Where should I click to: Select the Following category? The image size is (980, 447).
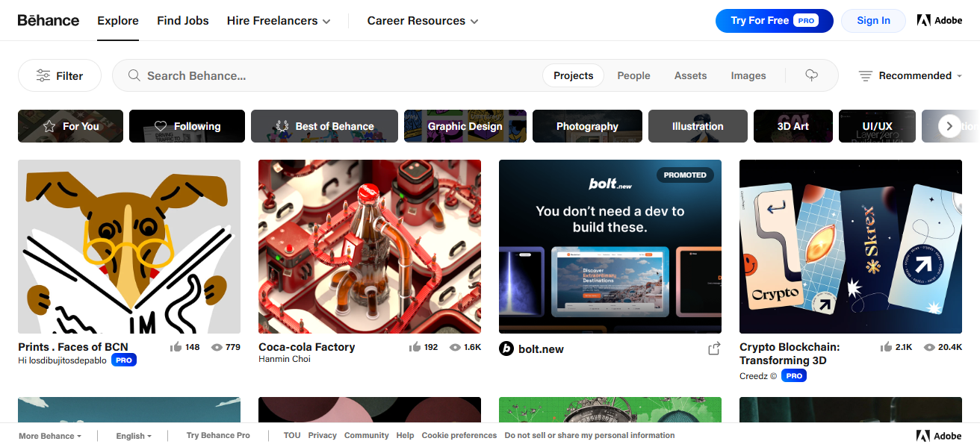point(187,126)
